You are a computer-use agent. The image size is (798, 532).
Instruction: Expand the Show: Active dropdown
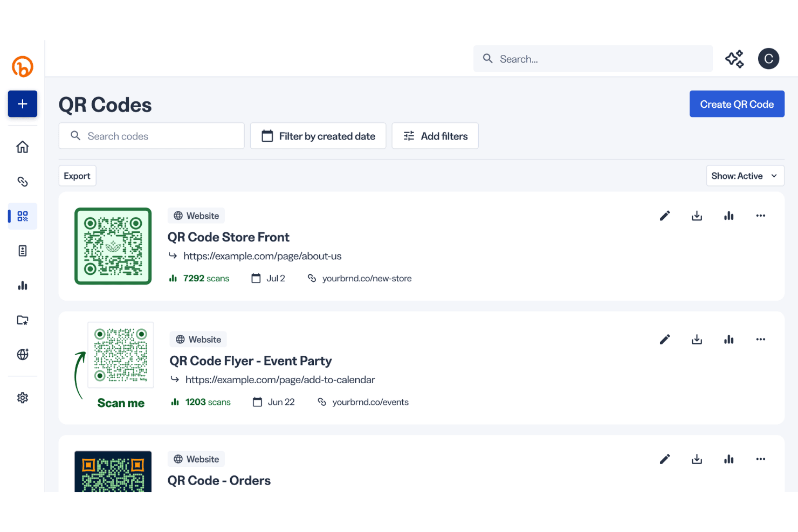(x=745, y=176)
